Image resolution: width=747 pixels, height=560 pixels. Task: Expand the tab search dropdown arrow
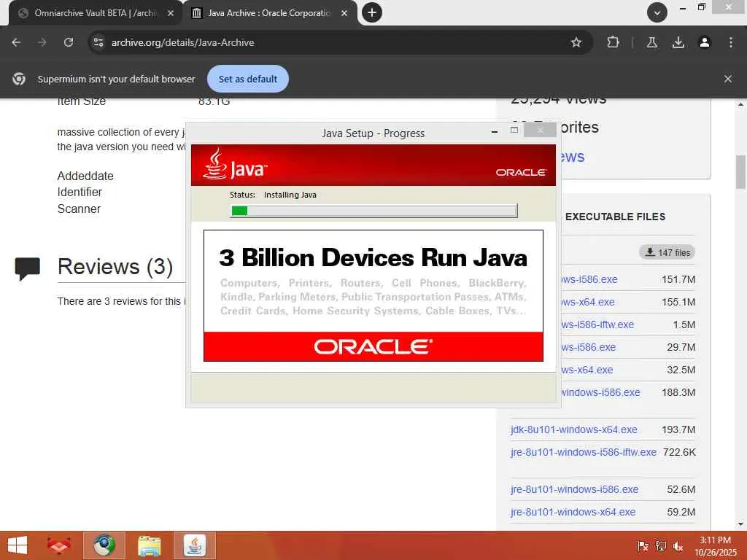[x=657, y=12]
